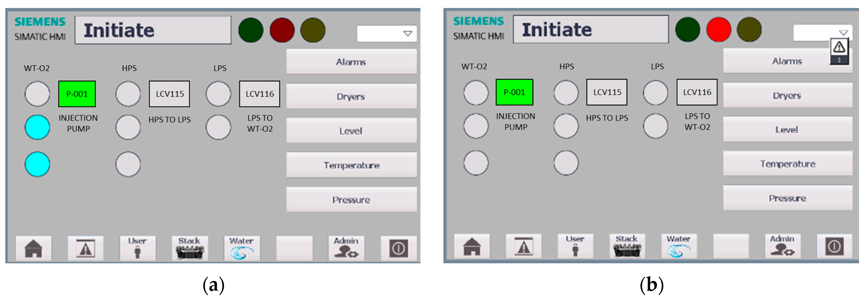Open the alarm view icon in panel (a) bottom bar
The image size is (868, 301).
click(86, 248)
